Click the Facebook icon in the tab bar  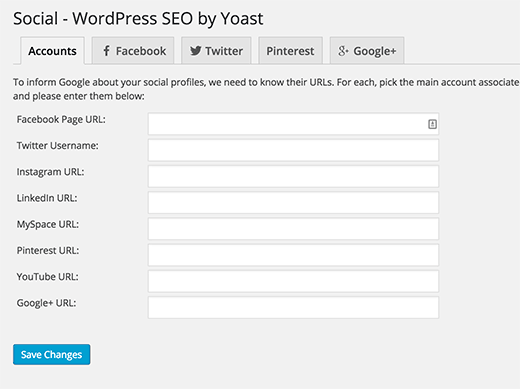pyautogui.click(x=106, y=51)
